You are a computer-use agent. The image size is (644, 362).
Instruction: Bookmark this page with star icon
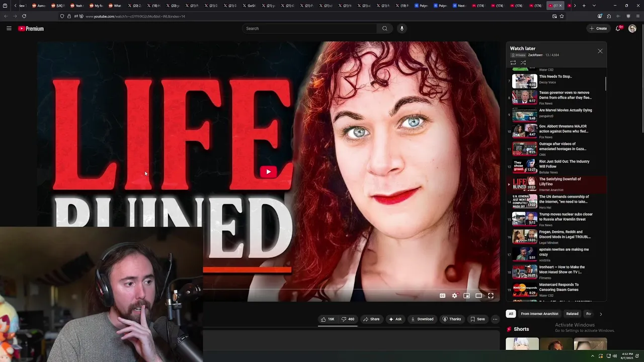point(561,16)
